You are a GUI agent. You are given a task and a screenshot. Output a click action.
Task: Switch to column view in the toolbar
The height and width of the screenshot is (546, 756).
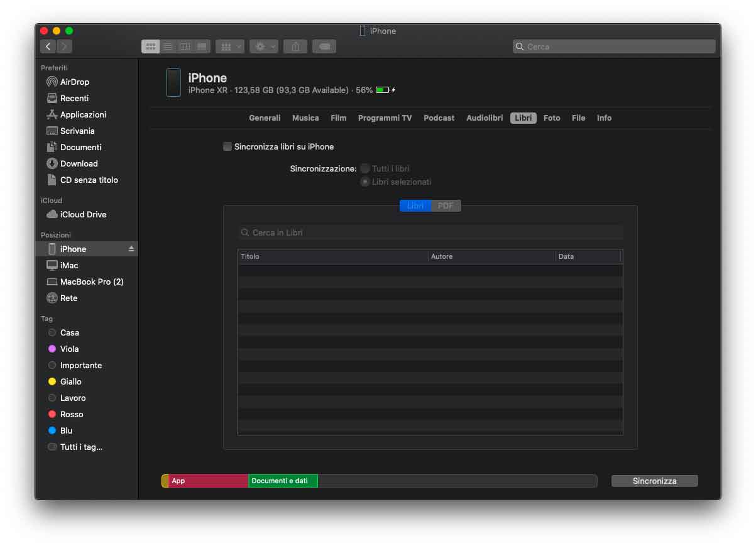[185, 46]
